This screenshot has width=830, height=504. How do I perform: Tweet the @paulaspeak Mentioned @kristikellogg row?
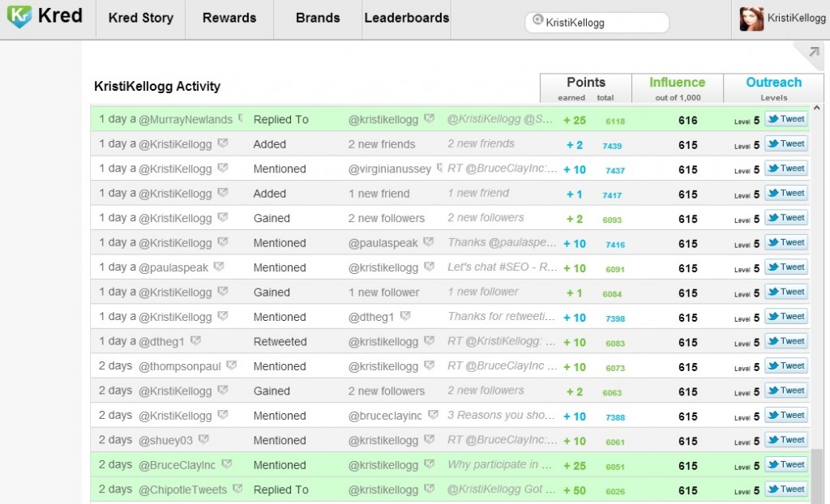(786, 267)
